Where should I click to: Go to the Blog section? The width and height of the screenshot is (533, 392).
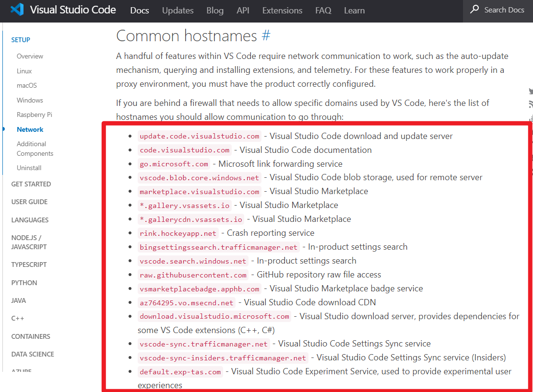[x=215, y=11]
